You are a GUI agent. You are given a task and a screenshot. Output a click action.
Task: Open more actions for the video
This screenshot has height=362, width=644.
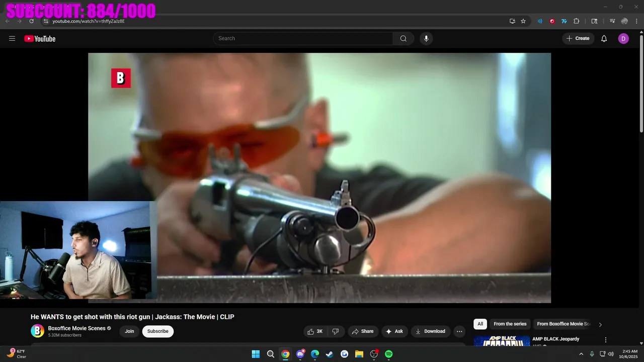[459, 331]
